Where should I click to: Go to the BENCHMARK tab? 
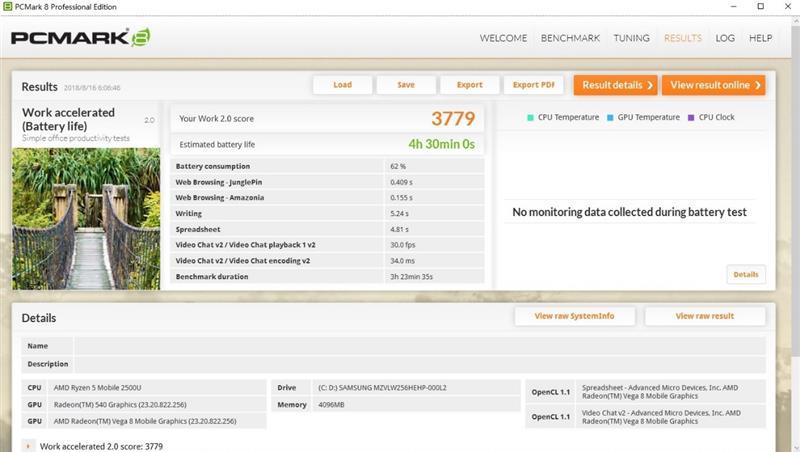point(570,38)
